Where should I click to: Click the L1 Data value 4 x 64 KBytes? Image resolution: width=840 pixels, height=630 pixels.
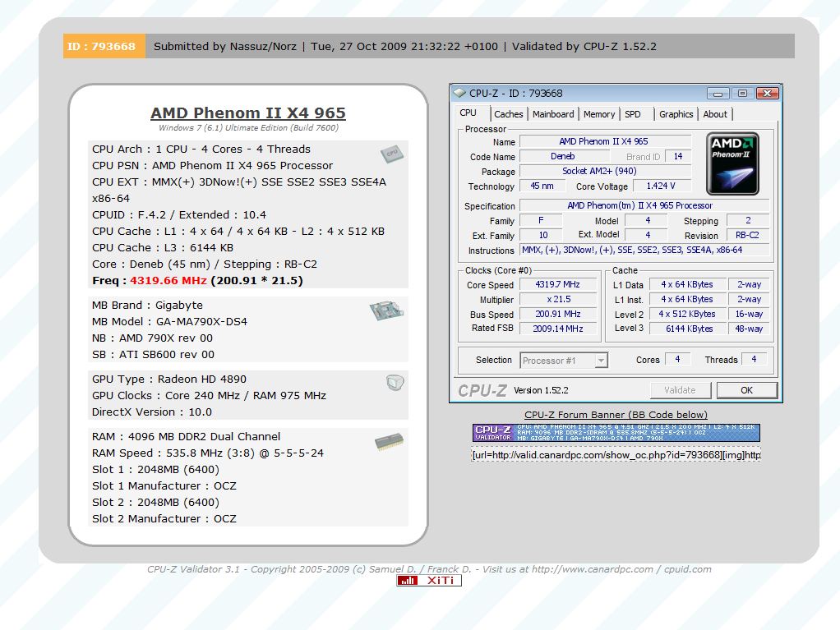coord(688,284)
